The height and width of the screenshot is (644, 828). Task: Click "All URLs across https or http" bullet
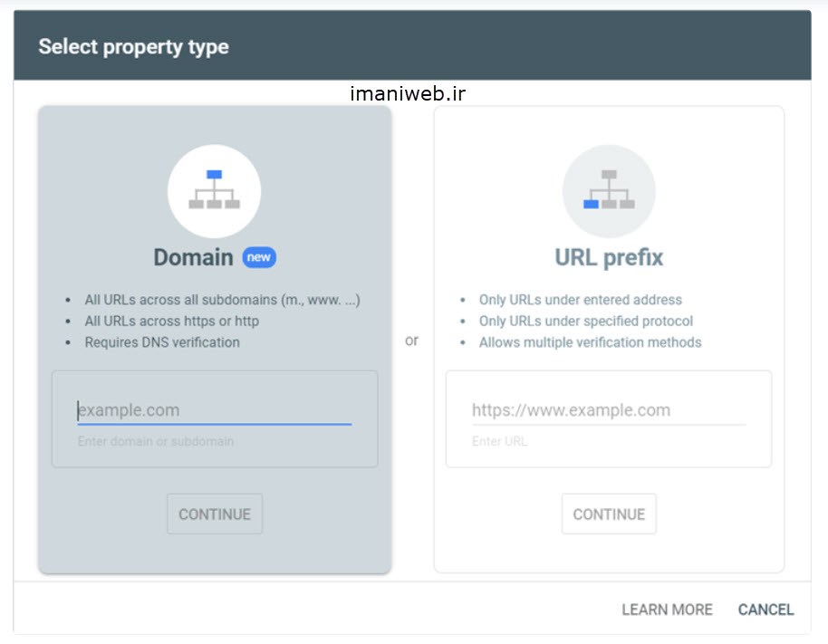click(171, 321)
